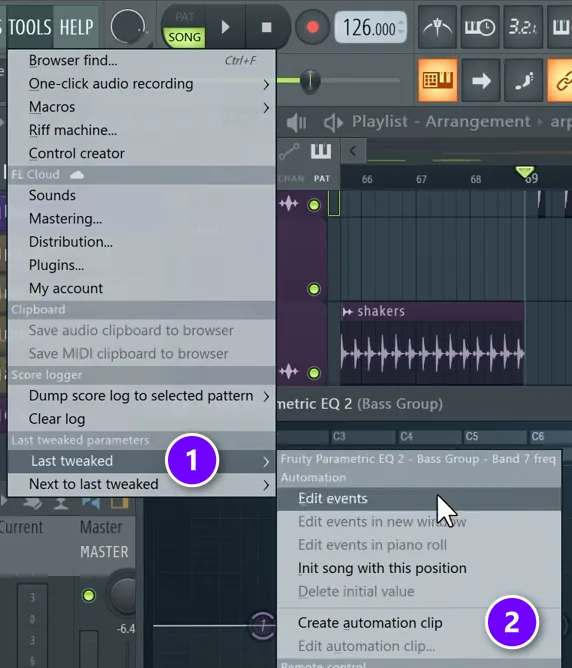Select the CHAN tab in playlist
Screen dimensions: 572x668
(x=291, y=179)
